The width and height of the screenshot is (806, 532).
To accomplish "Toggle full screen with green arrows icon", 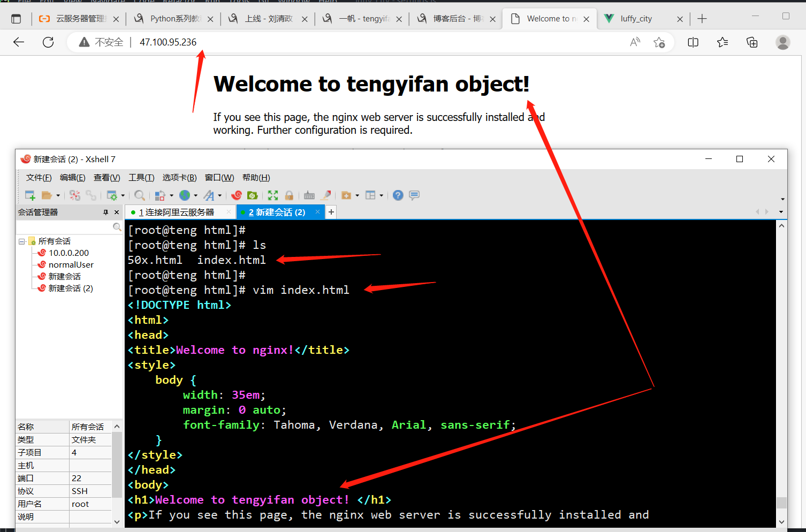I will (x=273, y=195).
